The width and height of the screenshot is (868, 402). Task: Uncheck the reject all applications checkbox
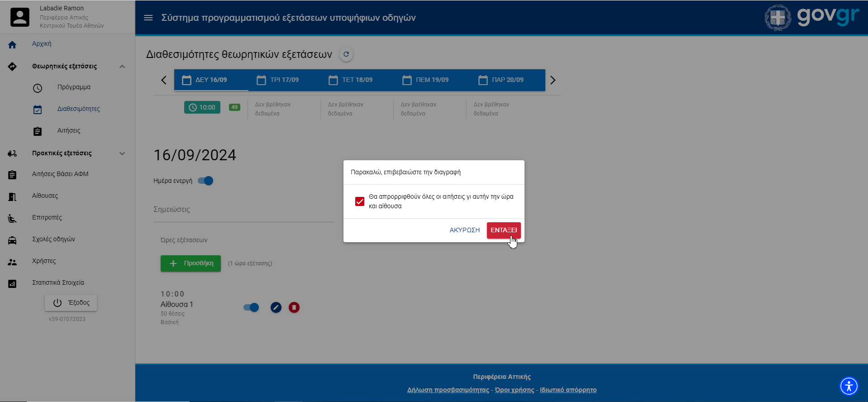pyautogui.click(x=360, y=201)
